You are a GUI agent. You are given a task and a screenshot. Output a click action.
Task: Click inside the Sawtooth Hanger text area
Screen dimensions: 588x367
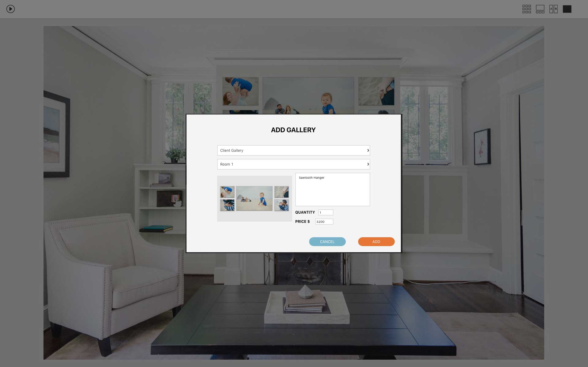[x=332, y=189]
